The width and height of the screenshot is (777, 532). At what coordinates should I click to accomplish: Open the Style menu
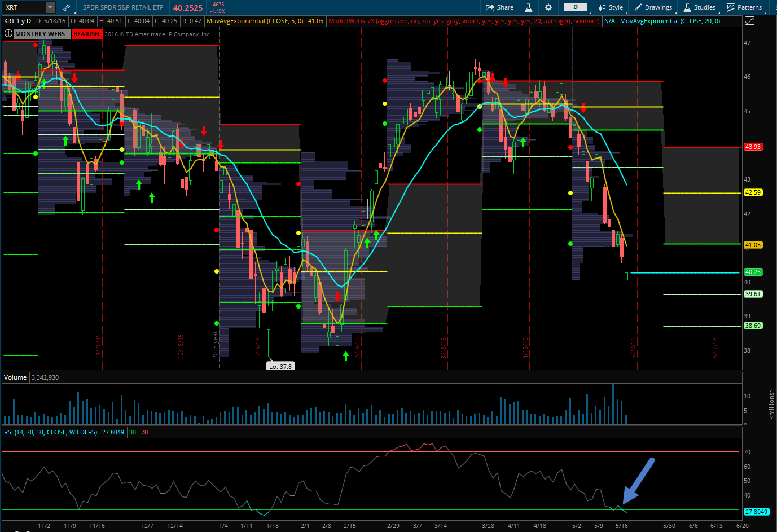pyautogui.click(x=611, y=7)
